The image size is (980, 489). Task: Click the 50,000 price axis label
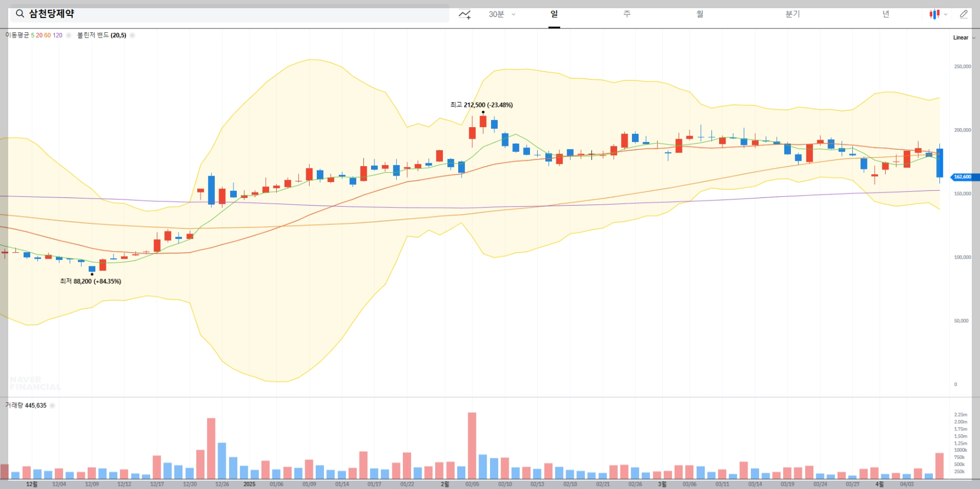pos(962,321)
